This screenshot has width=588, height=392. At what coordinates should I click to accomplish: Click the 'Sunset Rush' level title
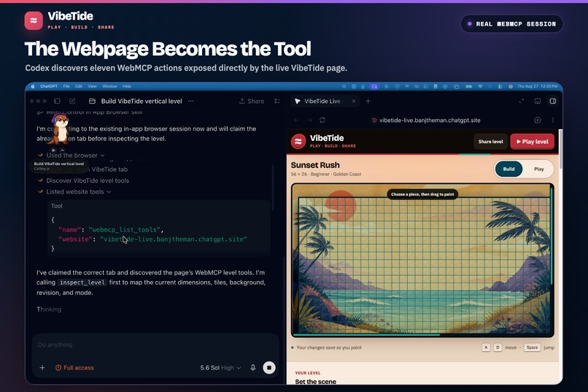coord(315,165)
